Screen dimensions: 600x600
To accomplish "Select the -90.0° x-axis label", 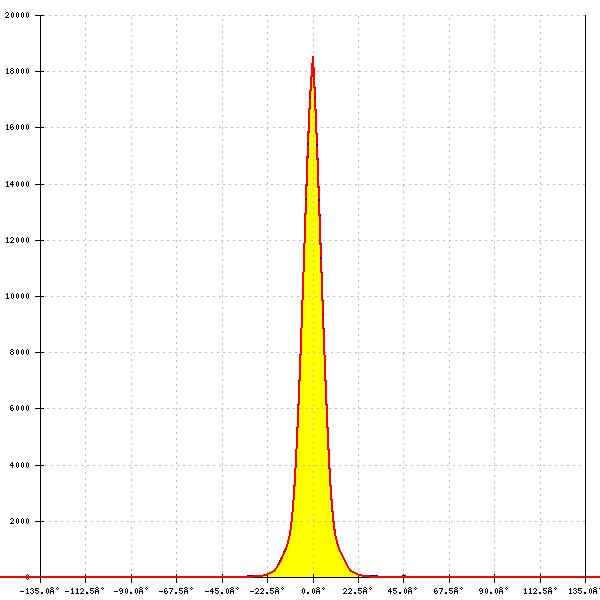I will click(x=130, y=591).
